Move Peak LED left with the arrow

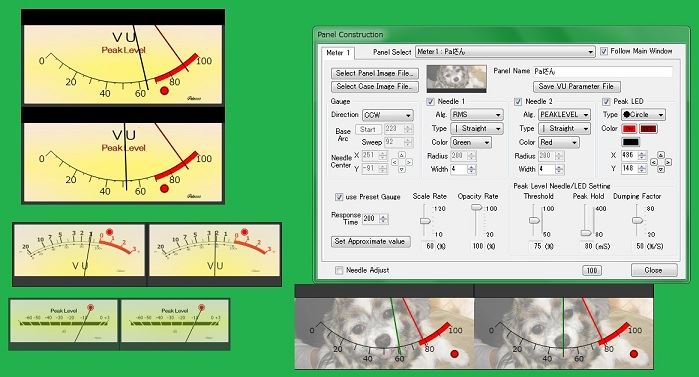coord(654,162)
